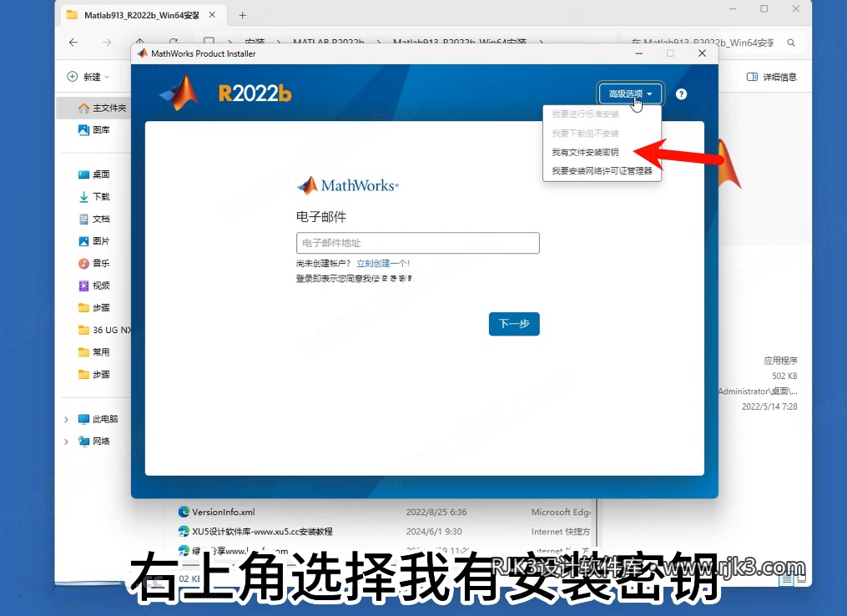Click the 502 KB size detail text
This screenshot has width=847, height=616.
pyautogui.click(x=784, y=376)
